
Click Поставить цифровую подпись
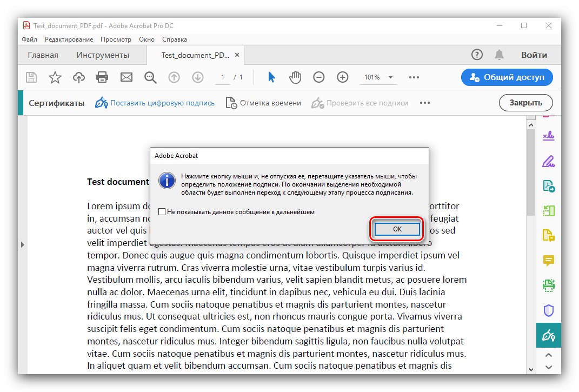pyautogui.click(x=155, y=103)
